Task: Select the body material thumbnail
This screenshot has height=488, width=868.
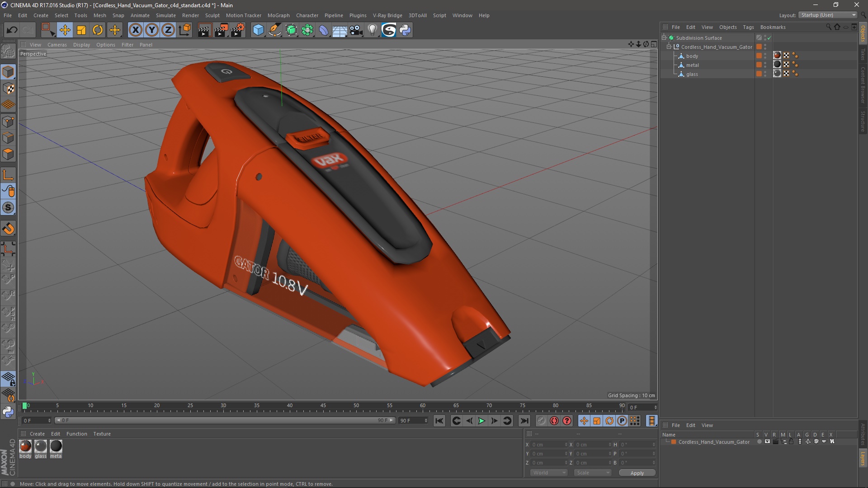Action: click(x=25, y=446)
